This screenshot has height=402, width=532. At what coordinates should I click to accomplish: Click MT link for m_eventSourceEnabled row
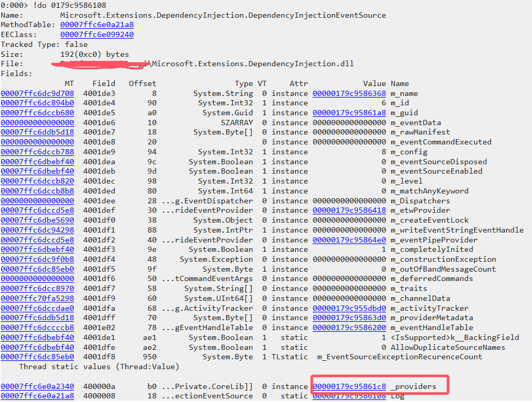(38, 172)
